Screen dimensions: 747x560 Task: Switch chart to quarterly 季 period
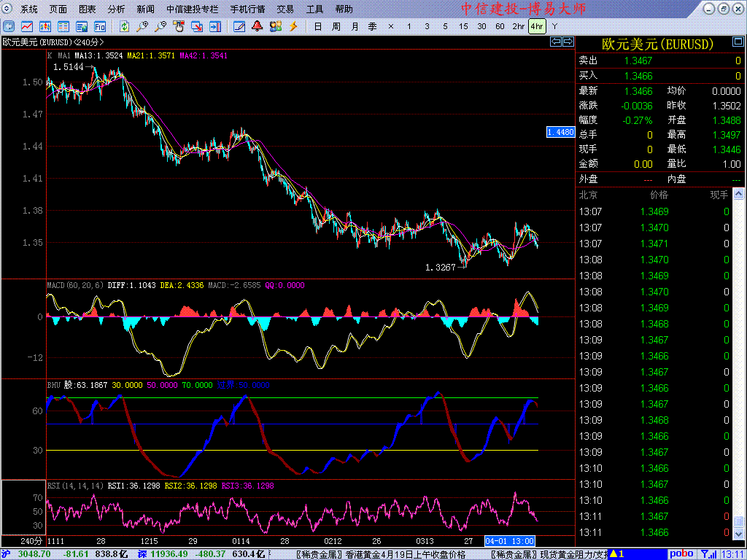point(373,27)
